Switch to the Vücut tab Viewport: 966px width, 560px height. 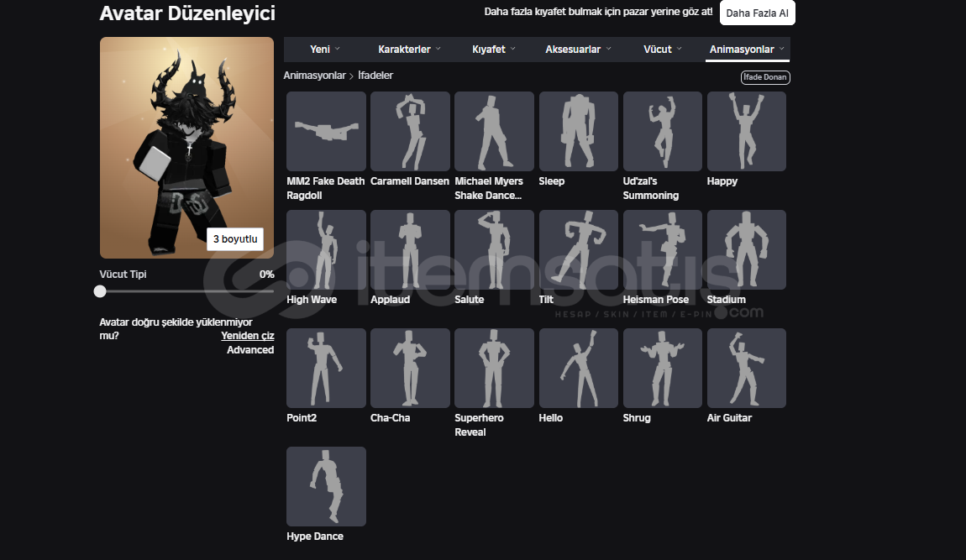pos(663,50)
